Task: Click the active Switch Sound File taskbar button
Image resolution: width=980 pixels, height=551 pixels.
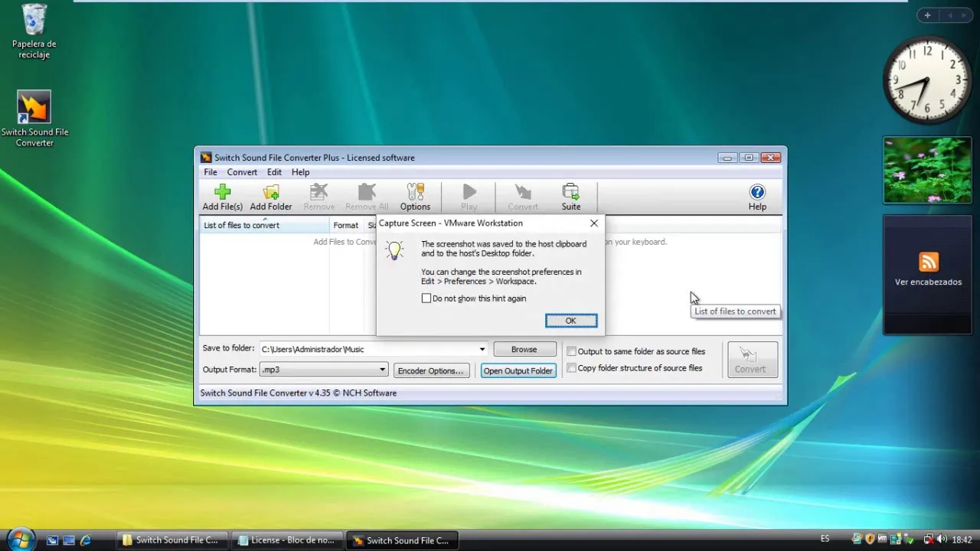Action: click(x=403, y=540)
